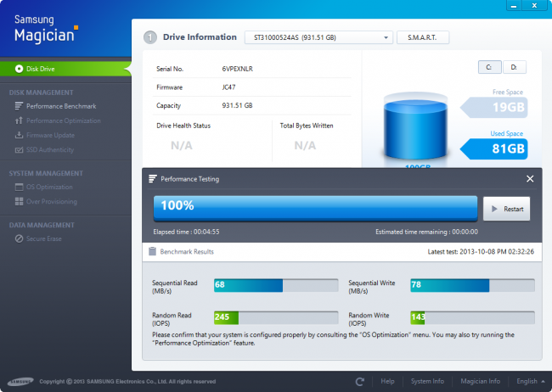552x392 pixels.
Task: Switch to drive C: partition view
Action: click(x=488, y=67)
